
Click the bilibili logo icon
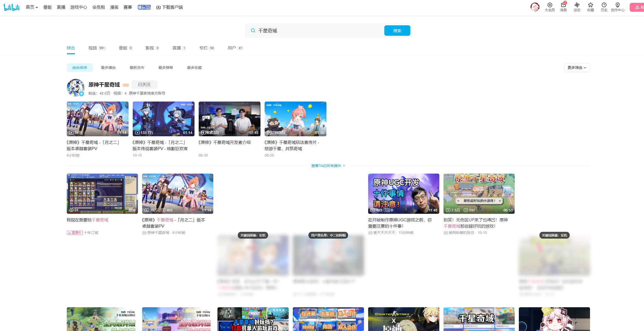coord(11,7)
